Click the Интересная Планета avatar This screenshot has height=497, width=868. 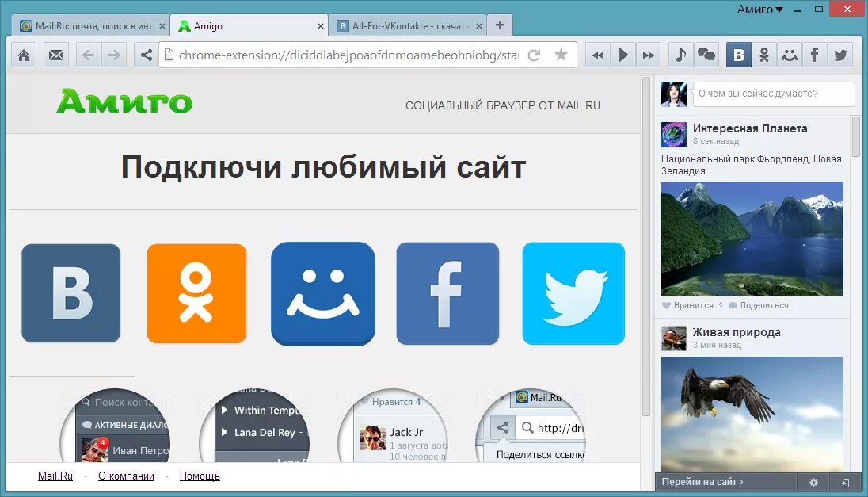click(674, 135)
